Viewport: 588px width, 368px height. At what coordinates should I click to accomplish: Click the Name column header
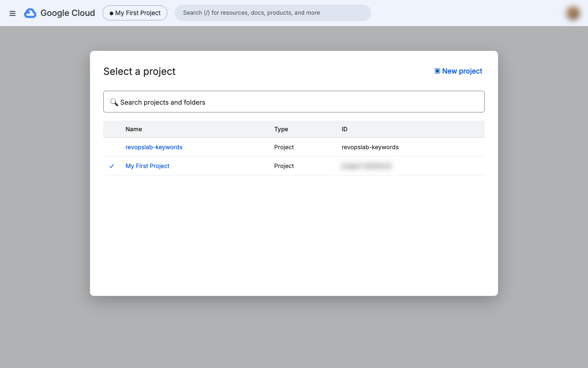(x=134, y=129)
